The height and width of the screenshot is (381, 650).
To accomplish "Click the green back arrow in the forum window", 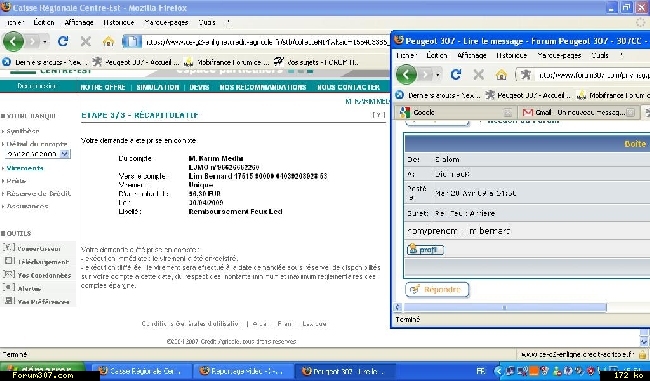I will point(406,74).
